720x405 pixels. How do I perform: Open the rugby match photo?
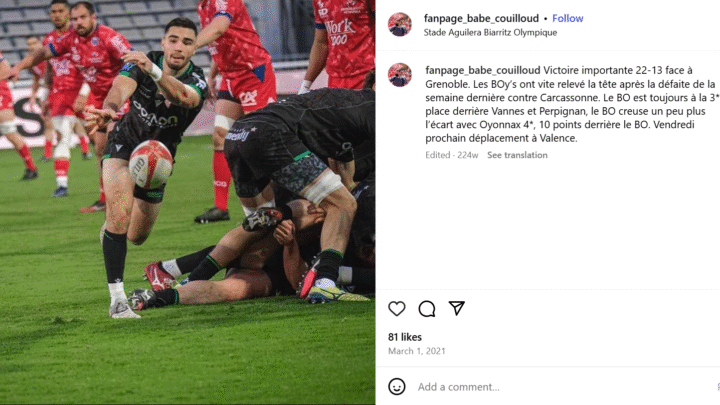[187, 202]
